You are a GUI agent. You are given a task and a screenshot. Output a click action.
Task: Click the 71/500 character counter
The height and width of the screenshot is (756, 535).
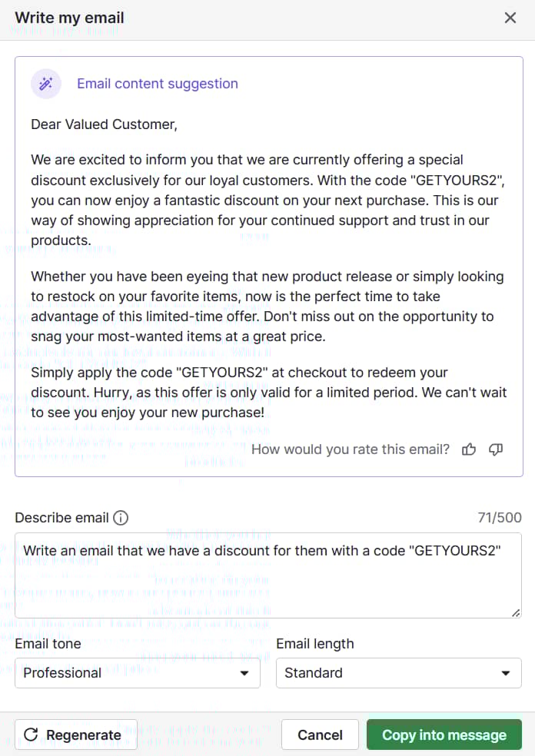pyautogui.click(x=500, y=518)
